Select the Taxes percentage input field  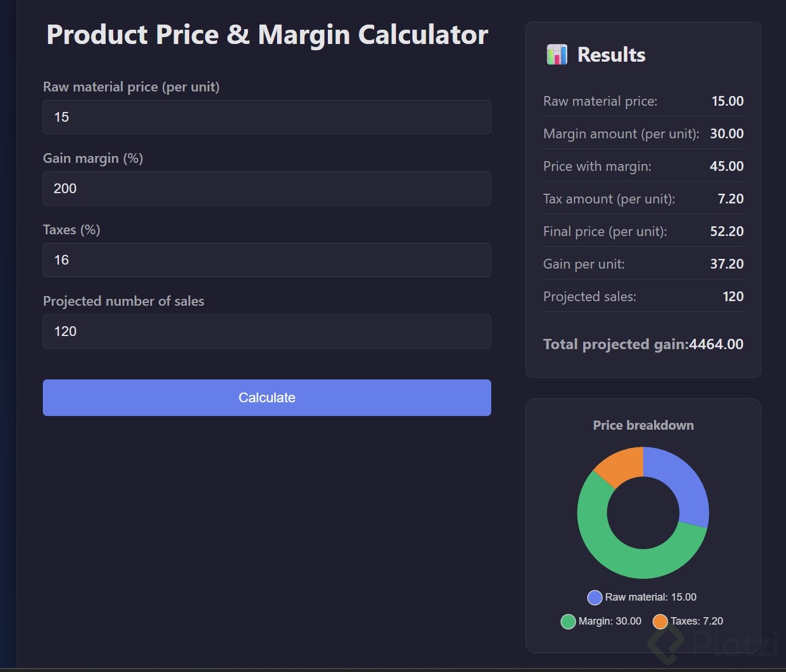coord(267,260)
